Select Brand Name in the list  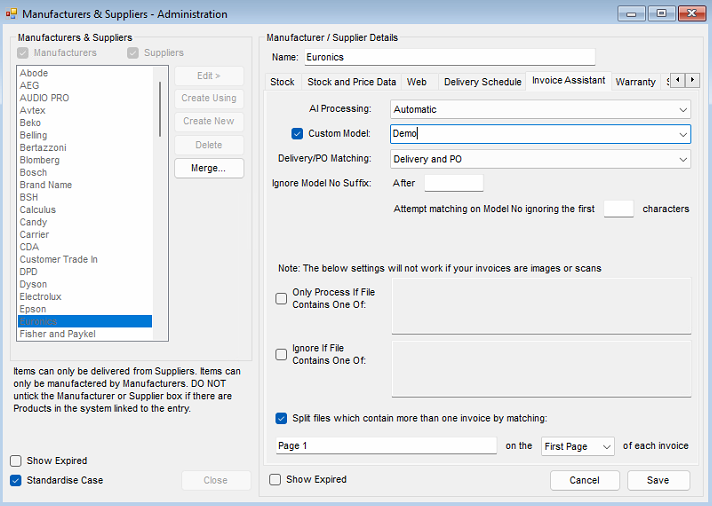point(85,185)
